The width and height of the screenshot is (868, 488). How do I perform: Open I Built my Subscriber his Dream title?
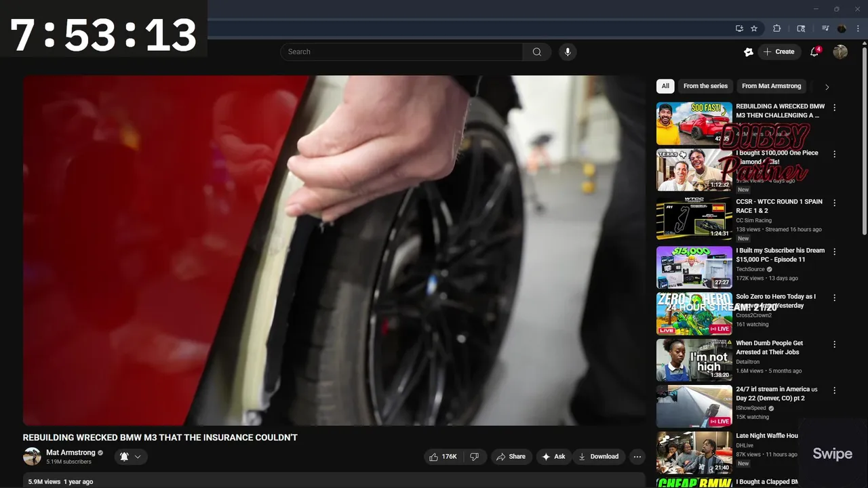[781, 255]
